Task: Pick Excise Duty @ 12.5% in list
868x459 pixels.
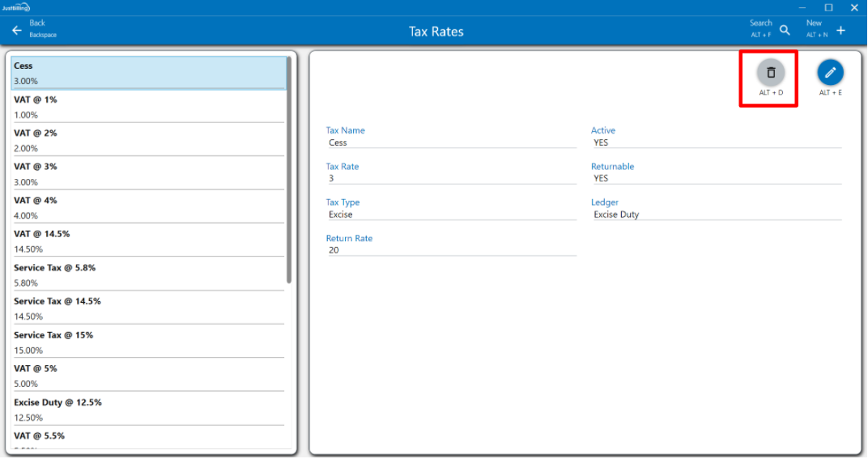Action: coord(149,410)
